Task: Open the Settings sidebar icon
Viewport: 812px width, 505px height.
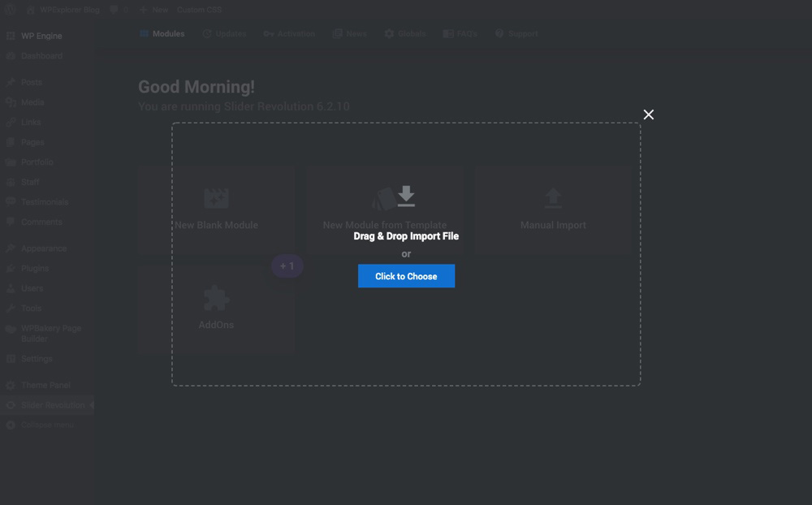Action: [11, 359]
